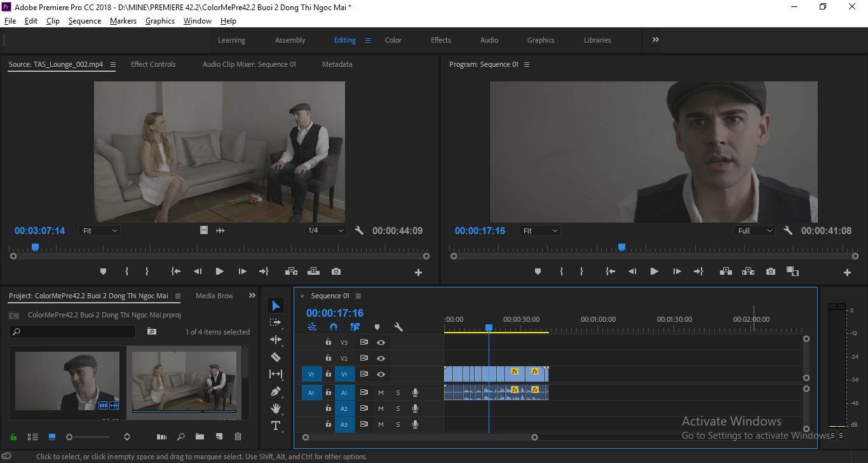Open Program monitor button editor plus
This screenshot has height=463, width=868.
(847, 272)
